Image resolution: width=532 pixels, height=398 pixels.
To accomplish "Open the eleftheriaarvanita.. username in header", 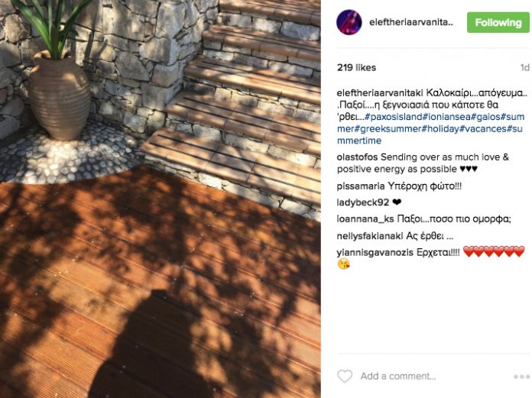I will point(411,22).
